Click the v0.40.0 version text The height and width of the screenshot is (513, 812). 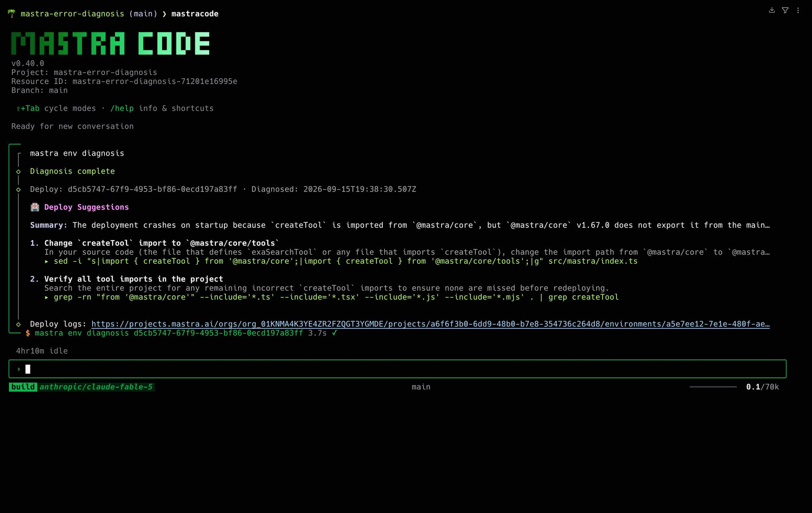pos(27,63)
